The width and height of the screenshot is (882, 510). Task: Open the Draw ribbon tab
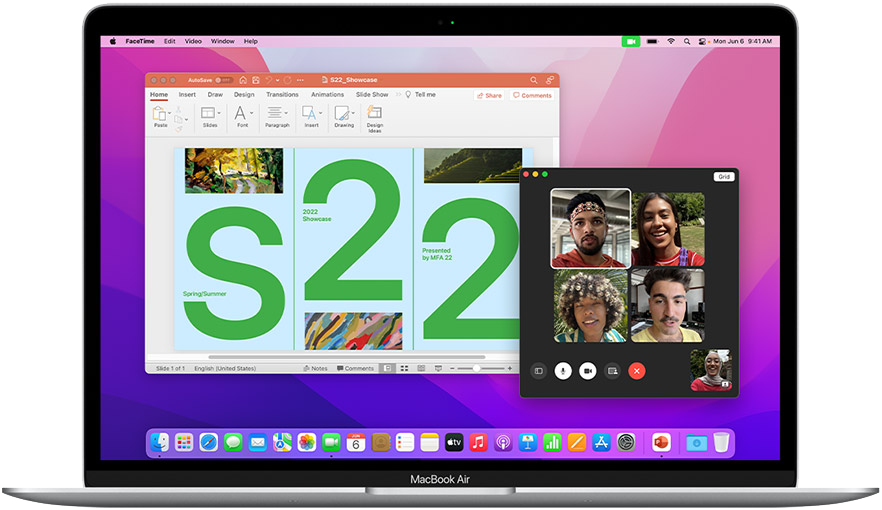(x=215, y=94)
